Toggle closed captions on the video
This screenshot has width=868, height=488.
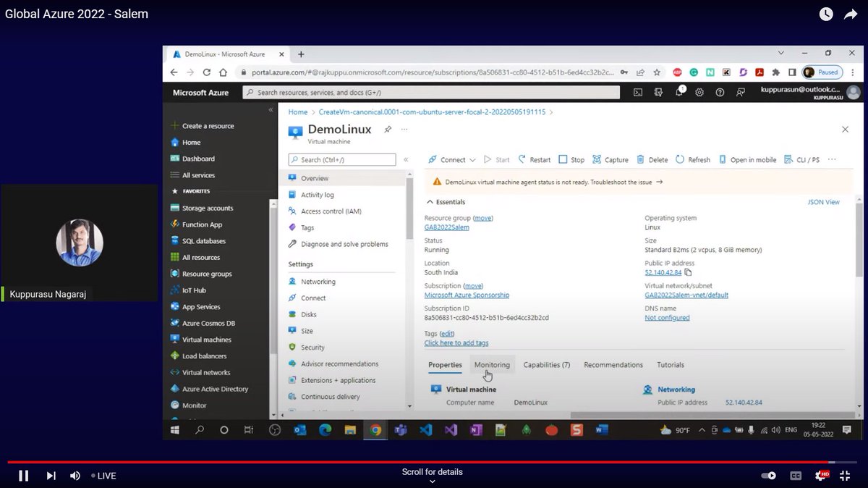click(796, 476)
